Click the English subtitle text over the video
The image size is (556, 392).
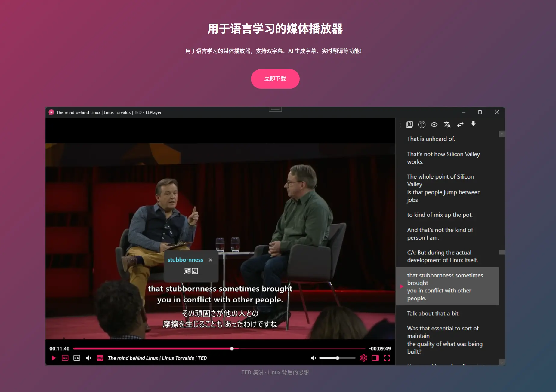[220, 294]
